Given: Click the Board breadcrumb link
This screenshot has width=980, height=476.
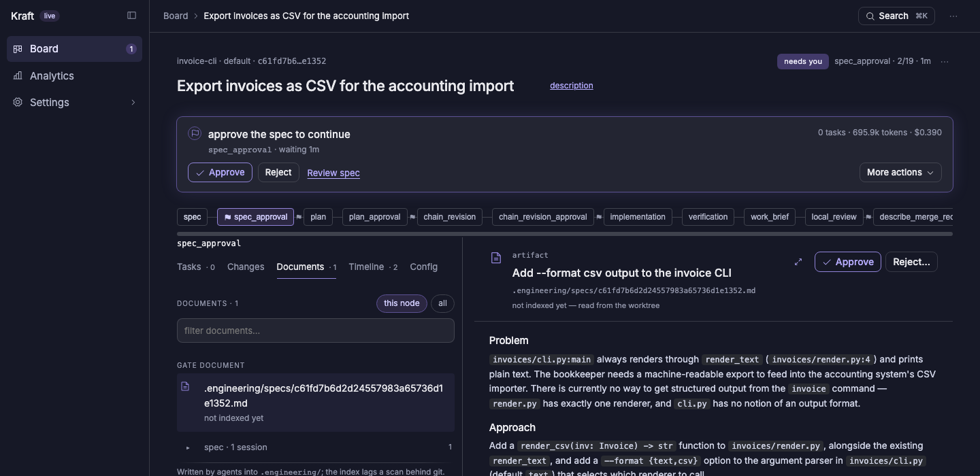Looking at the screenshot, I should pos(176,16).
